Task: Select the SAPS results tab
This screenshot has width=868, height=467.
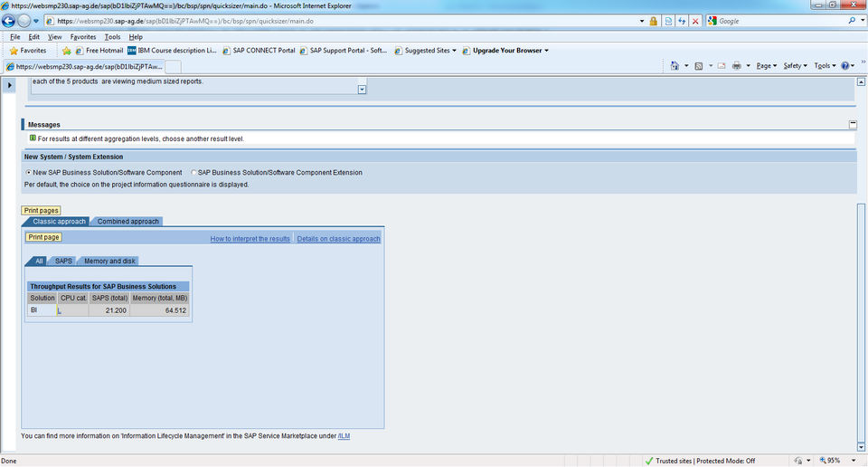Action: [63, 261]
